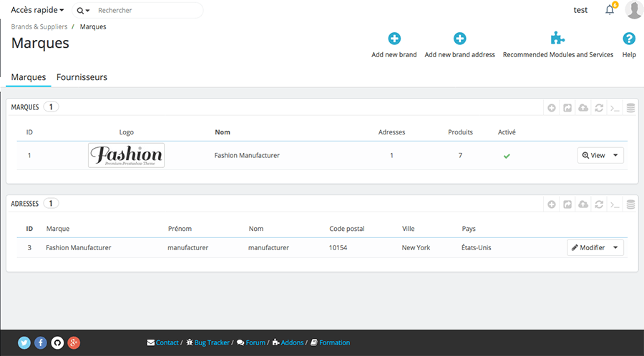Click the Modifier button for manufacturer address
Image resolution: width=644 pixels, height=356 pixels.
coord(588,247)
